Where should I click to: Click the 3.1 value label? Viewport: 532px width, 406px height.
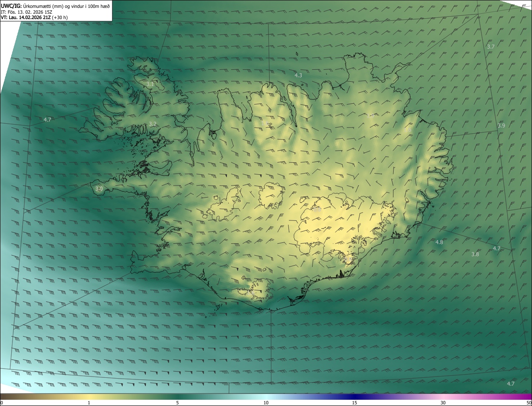point(150,84)
